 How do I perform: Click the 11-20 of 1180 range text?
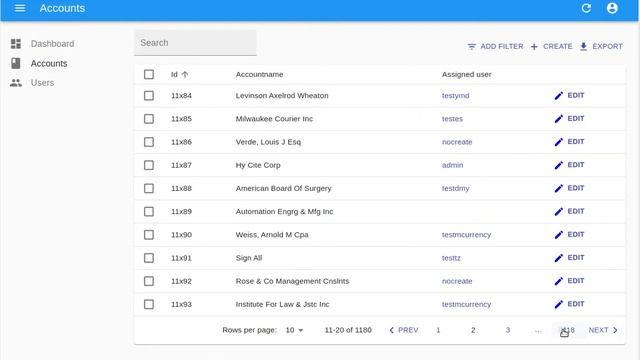click(348, 330)
